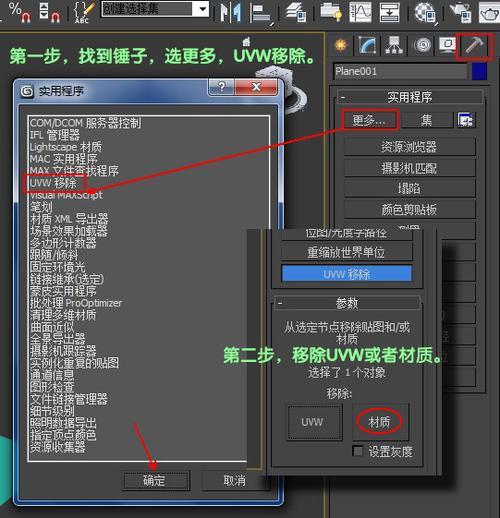The width and height of the screenshot is (500, 518).
Task: Click 取消 in the utilities dialog
Action: tap(234, 480)
